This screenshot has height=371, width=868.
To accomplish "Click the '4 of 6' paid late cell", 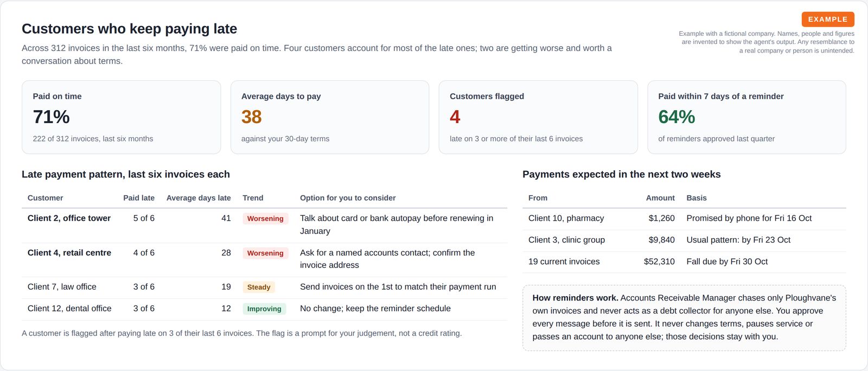I will [144, 253].
